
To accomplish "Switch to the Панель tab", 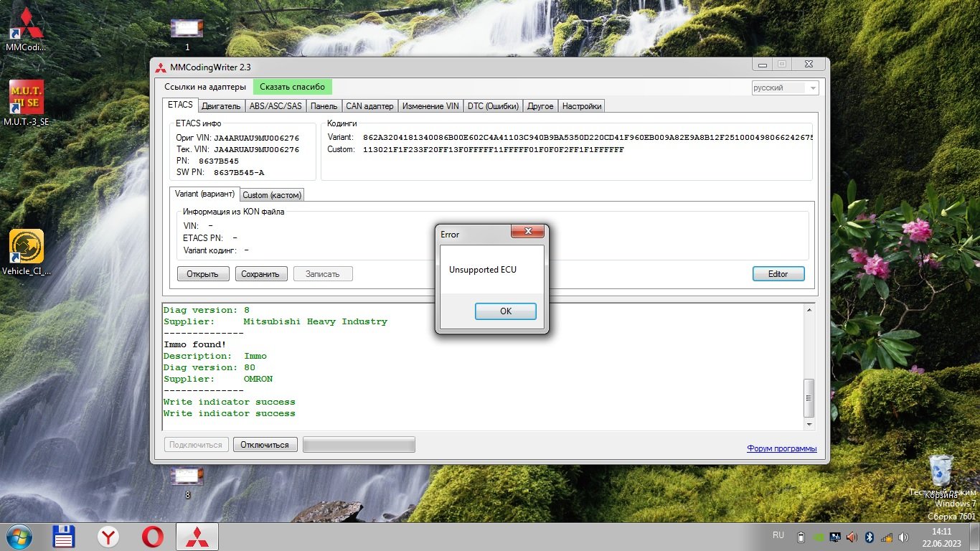I will [x=324, y=106].
